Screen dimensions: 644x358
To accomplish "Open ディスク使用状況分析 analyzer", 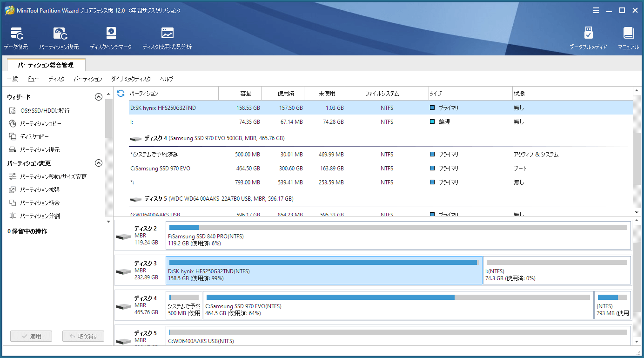I will click(167, 34).
